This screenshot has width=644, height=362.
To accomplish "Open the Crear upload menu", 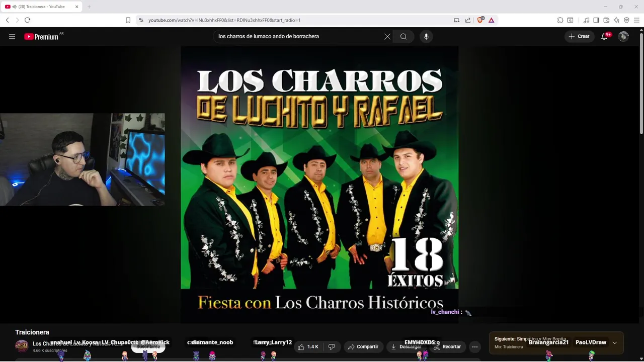I will tap(579, 36).
